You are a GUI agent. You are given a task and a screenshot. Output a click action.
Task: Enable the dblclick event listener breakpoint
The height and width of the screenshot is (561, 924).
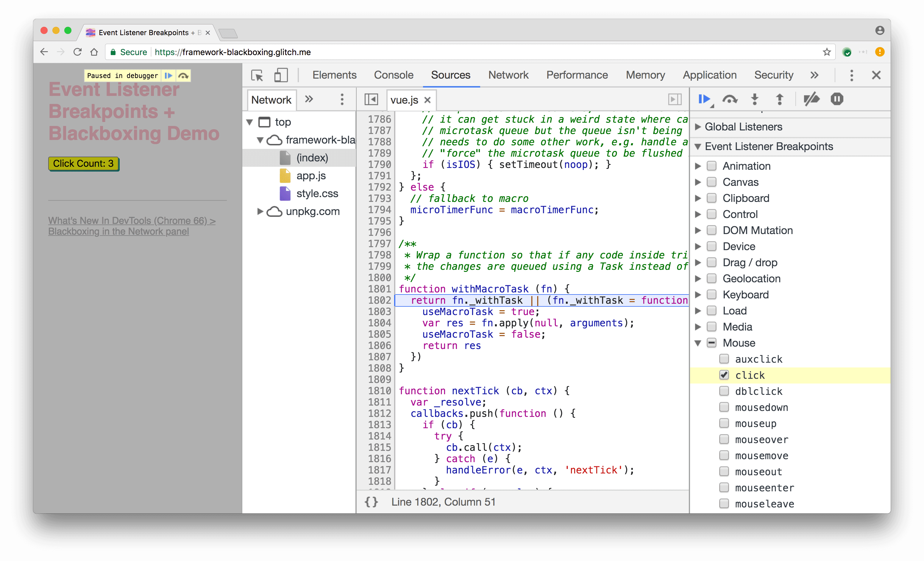[723, 391]
